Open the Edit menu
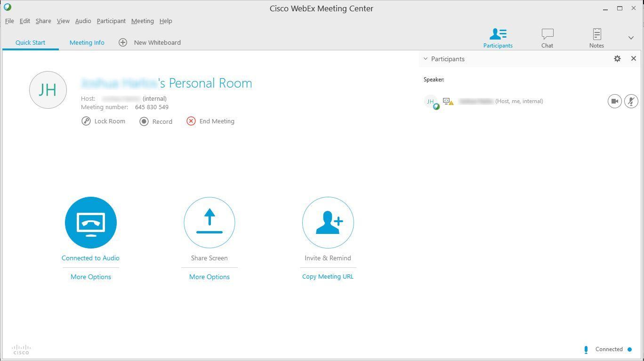Screen dimensions: 644x361 [25, 21]
